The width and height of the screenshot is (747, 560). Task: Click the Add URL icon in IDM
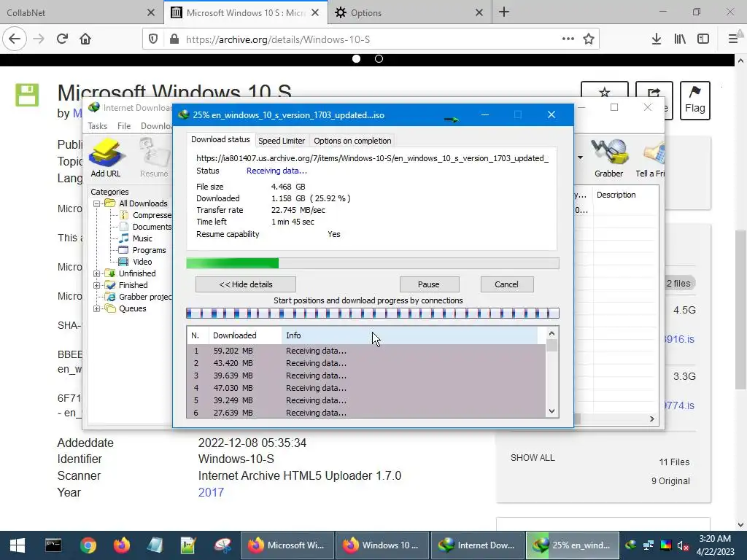coord(105,157)
